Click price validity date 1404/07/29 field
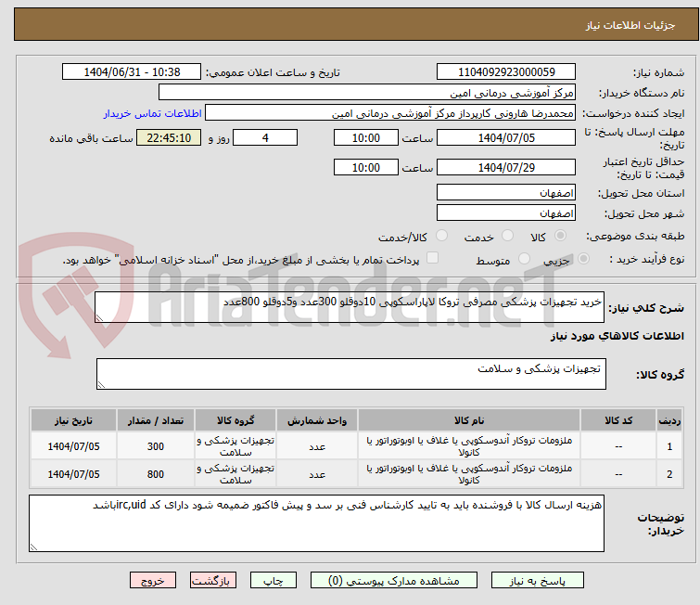Screen dimensions: 700x605 tap(506, 167)
